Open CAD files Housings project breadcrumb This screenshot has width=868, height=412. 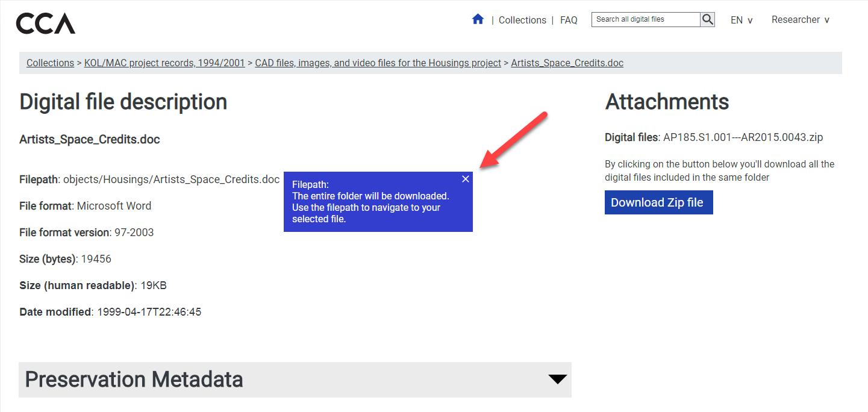pos(378,63)
